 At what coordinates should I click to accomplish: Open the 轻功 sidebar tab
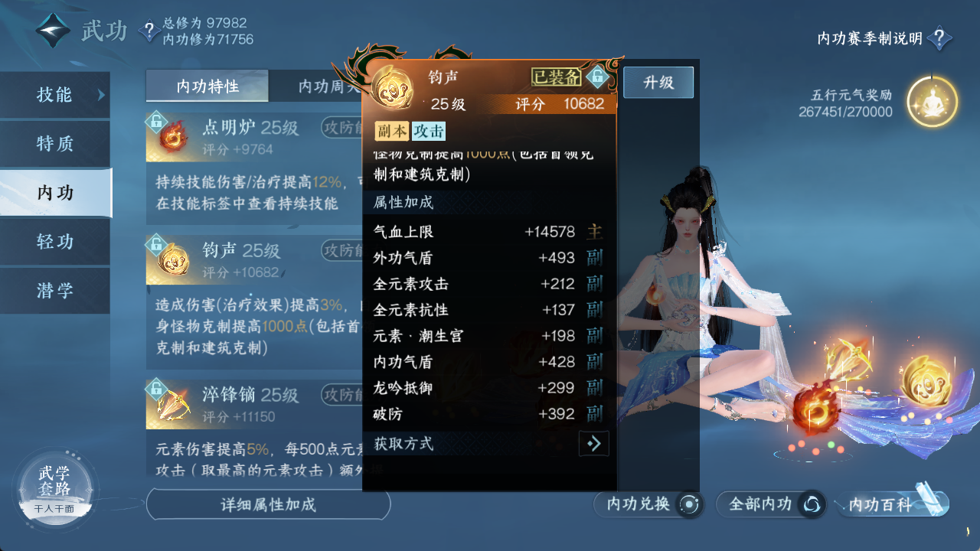point(55,242)
